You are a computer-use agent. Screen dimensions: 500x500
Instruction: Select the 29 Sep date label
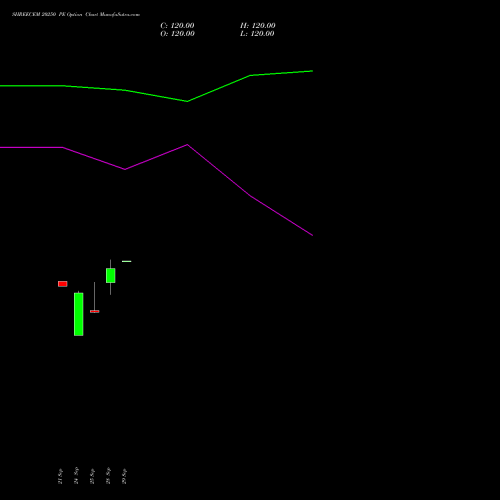[x=124, y=476]
